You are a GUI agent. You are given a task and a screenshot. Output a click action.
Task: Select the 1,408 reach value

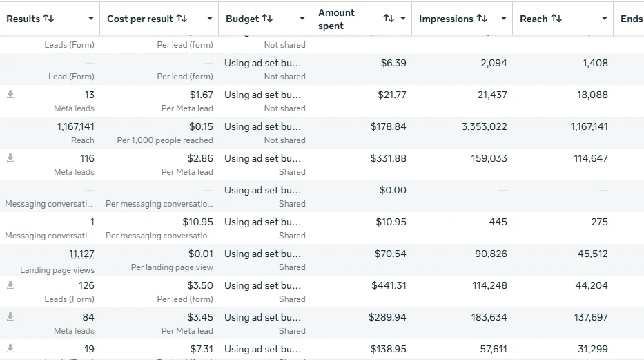[595, 64]
